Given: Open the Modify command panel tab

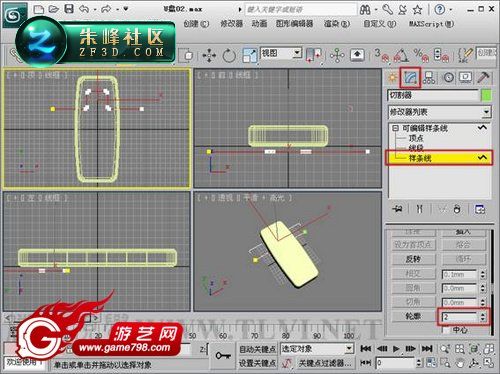Looking at the screenshot, I should tap(410, 77).
